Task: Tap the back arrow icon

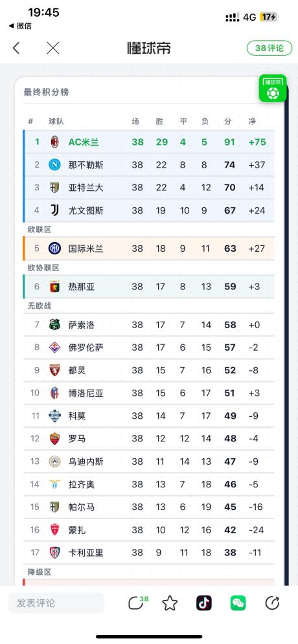Action: click(x=16, y=48)
